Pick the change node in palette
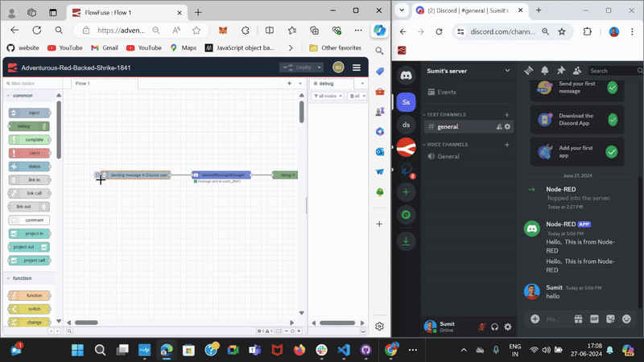Image resolution: width=644 pixels, height=362 pixels. pyautogui.click(x=30, y=323)
